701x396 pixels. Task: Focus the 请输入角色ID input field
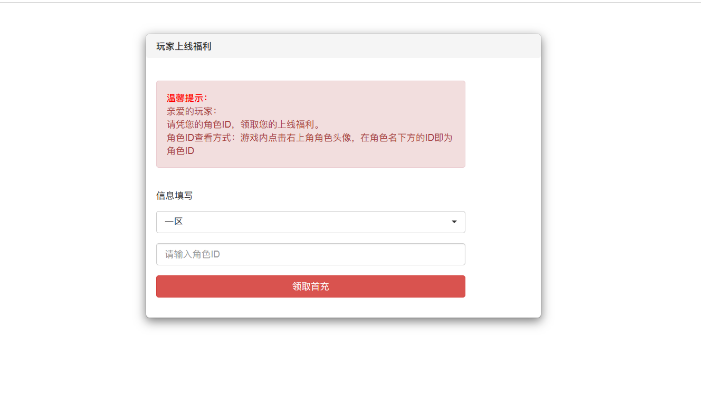click(311, 254)
